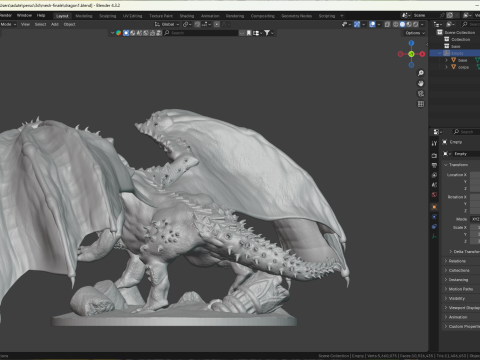Click the bookmark icon in asset bar
Screen dimensions: 480x360
[x=249, y=33]
